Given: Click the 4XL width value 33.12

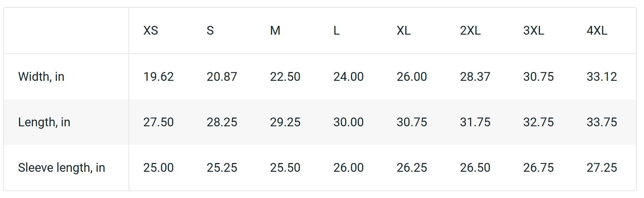Looking at the screenshot, I should pos(601,77).
